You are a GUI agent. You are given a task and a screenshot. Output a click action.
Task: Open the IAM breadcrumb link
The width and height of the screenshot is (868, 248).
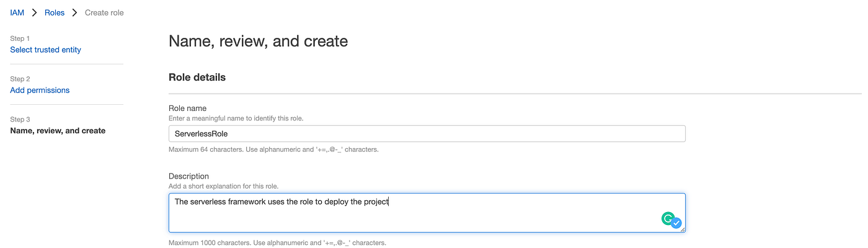coord(17,12)
